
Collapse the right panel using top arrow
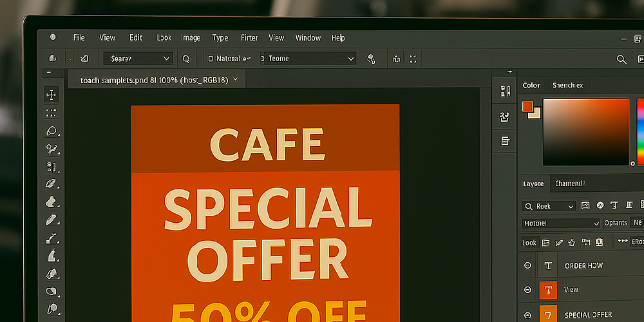pos(510,72)
